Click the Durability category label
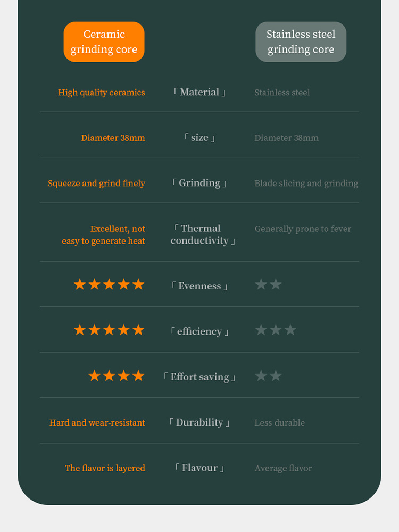Screen dimensions: 399x532 pos(199,422)
